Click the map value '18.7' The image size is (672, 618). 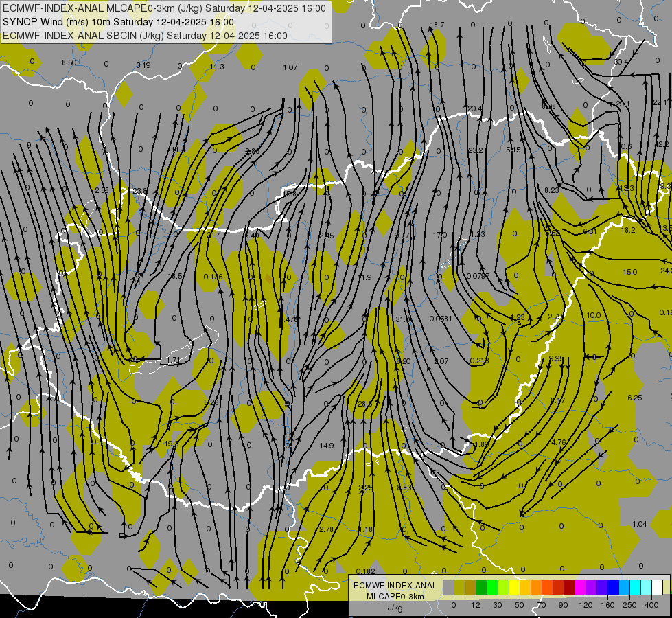coord(437,25)
